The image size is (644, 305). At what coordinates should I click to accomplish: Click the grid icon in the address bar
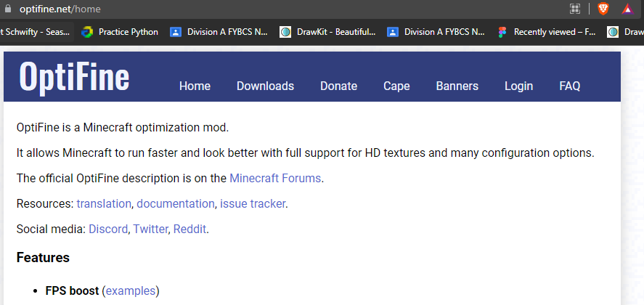click(x=575, y=9)
